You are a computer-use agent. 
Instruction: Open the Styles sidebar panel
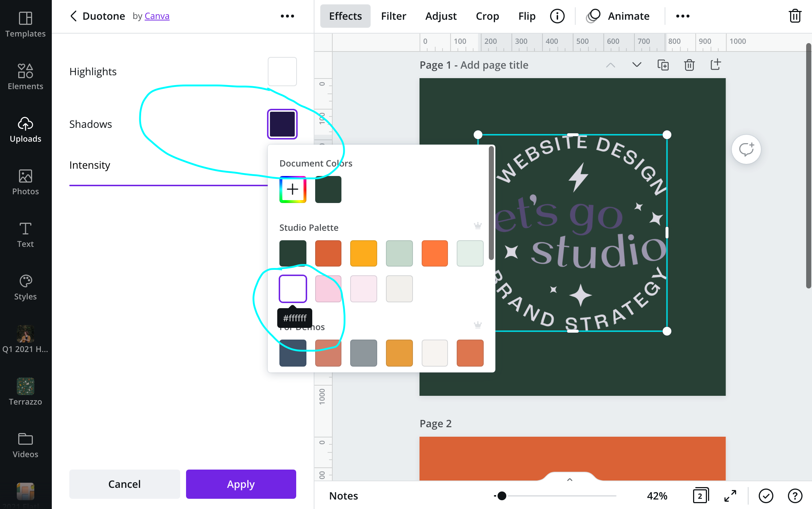(25, 287)
